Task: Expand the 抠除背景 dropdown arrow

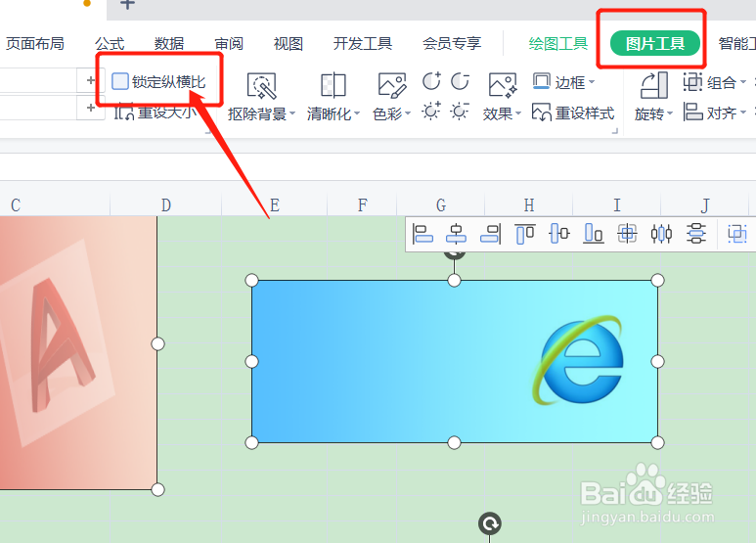Action: 292,113
